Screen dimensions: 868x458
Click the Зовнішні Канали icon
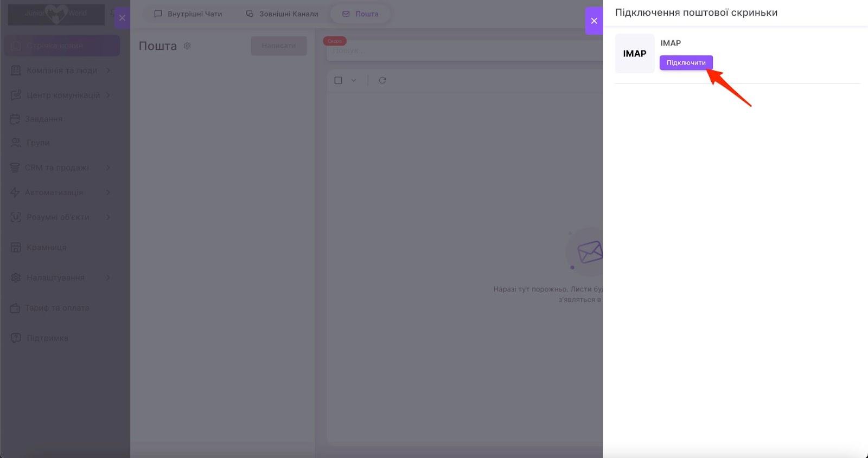[250, 14]
